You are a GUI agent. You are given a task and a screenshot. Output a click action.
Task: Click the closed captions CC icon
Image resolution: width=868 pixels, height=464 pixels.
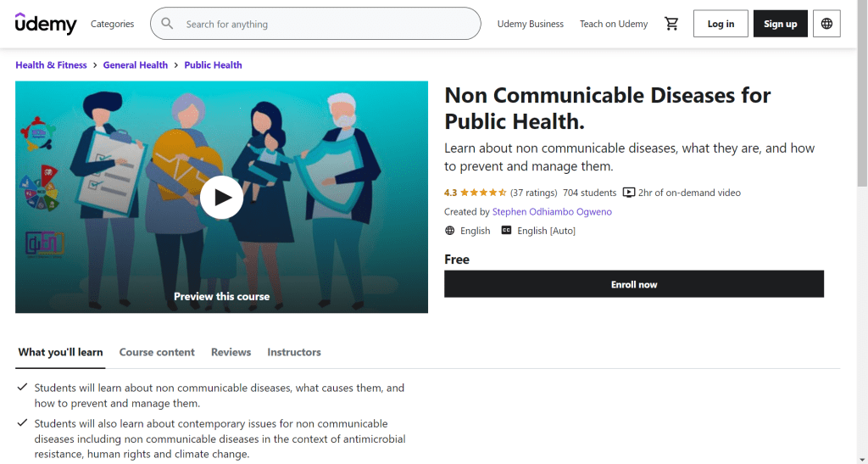[x=506, y=231]
